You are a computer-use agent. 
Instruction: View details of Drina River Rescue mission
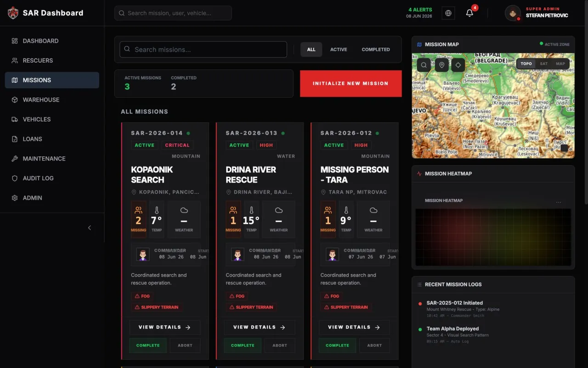pos(260,328)
